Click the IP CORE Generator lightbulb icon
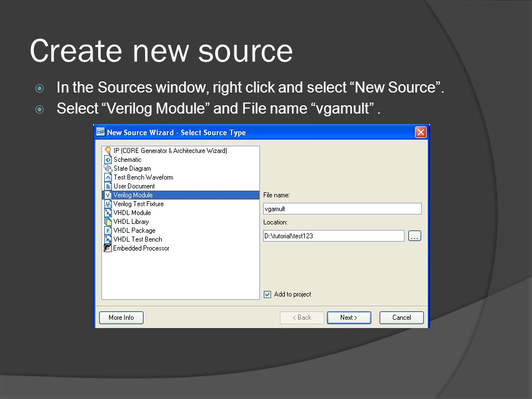Screen dimensions: 532x399 click(108, 150)
